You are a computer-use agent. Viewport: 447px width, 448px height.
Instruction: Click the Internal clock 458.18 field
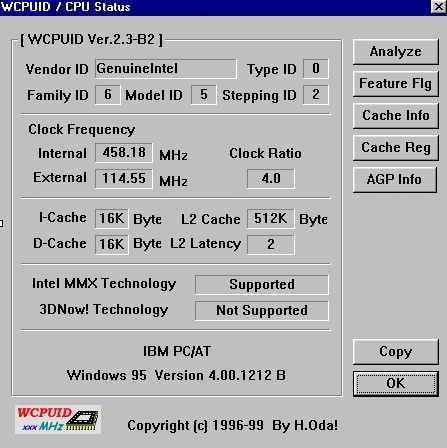tap(124, 153)
